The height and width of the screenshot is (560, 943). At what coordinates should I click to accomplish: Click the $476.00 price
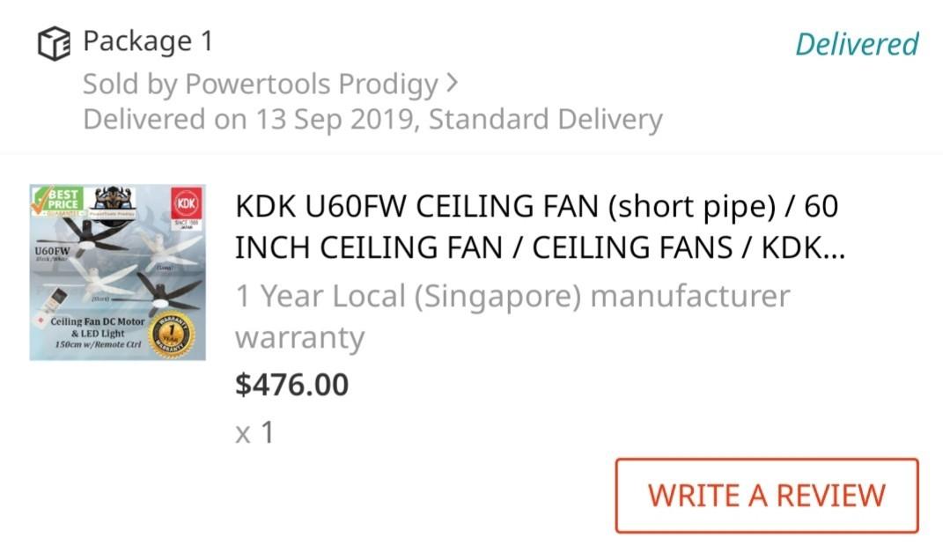[292, 384]
